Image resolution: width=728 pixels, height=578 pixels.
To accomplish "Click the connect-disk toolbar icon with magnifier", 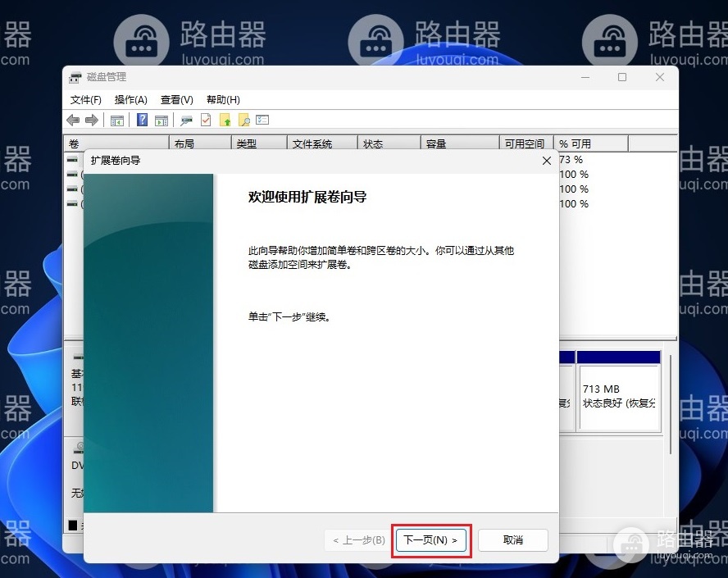I will [186, 121].
